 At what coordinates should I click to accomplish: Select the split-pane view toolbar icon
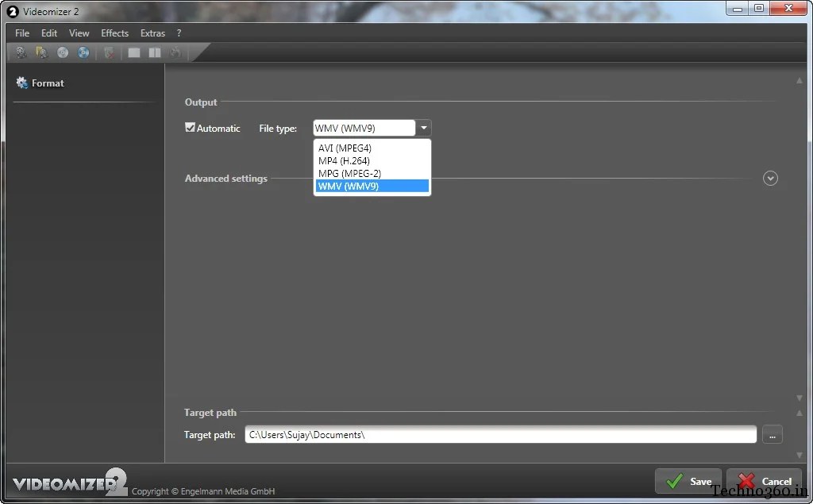155,52
